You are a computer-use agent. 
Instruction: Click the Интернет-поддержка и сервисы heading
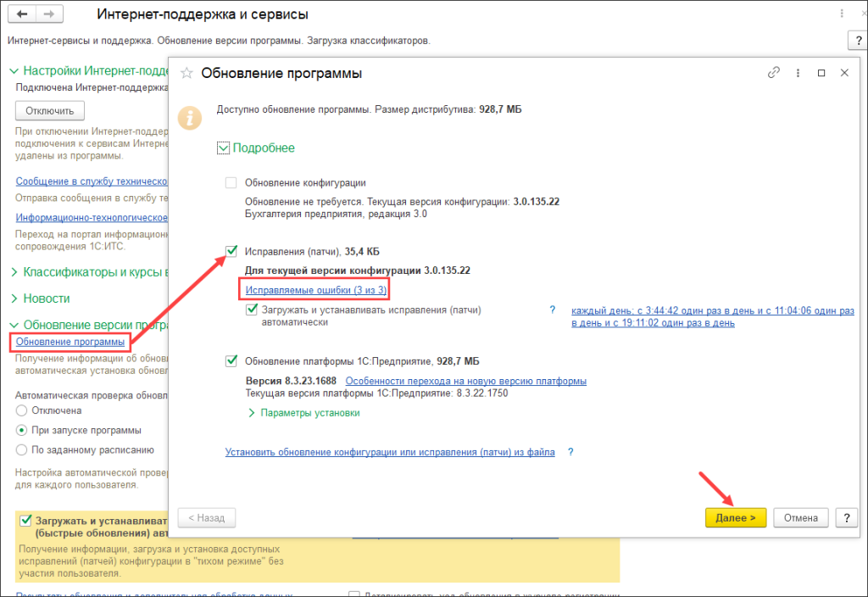203,14
